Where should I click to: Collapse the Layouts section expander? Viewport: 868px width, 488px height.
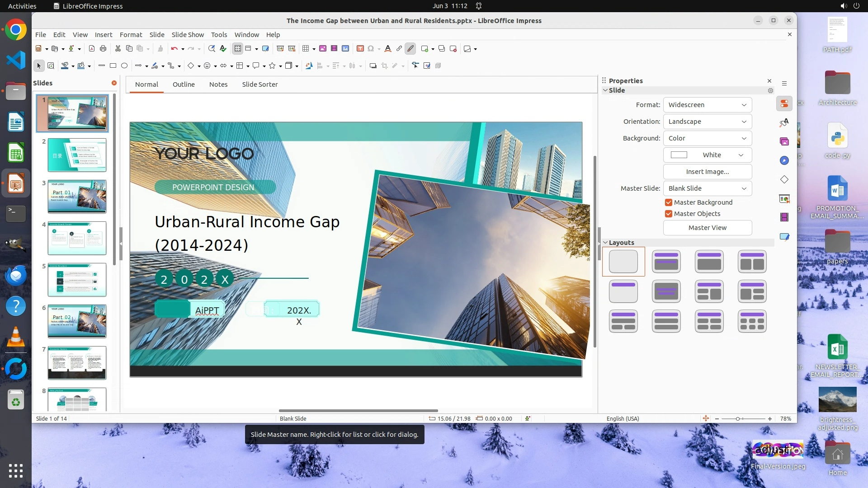605,243
